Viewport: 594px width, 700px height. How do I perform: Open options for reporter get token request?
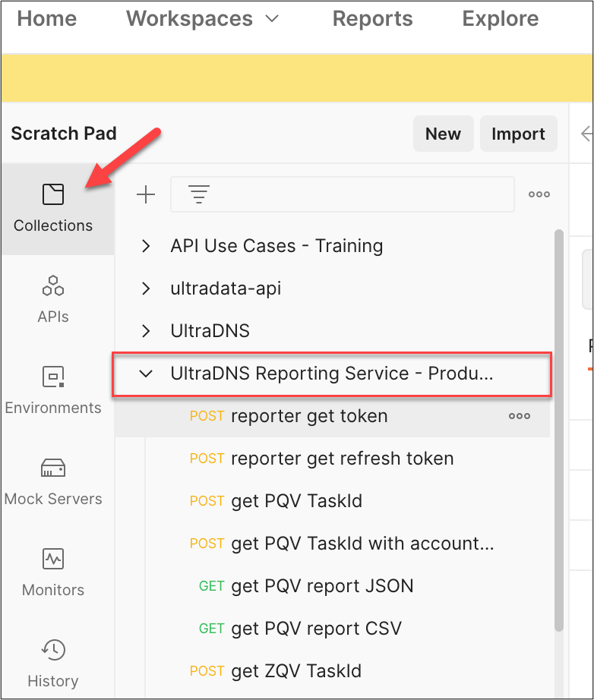tap(520, 416)
